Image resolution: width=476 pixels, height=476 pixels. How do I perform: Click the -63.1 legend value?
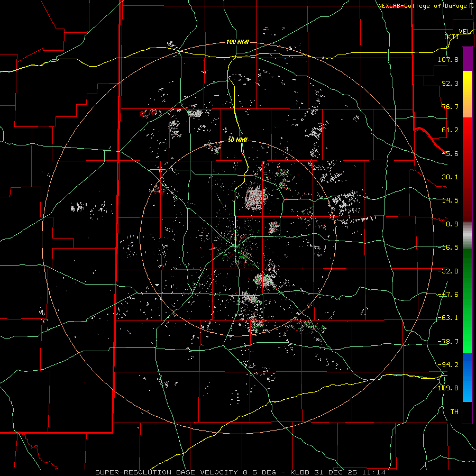click(448, 318)
